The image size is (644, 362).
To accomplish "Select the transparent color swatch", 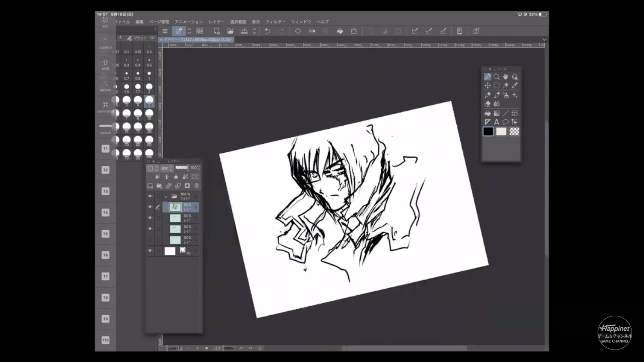I will pos(514,132).
